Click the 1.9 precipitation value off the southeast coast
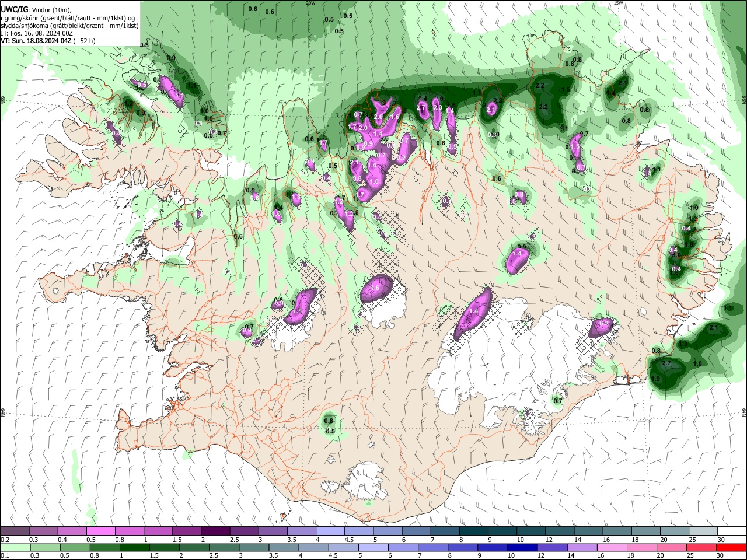 (655, 379)
